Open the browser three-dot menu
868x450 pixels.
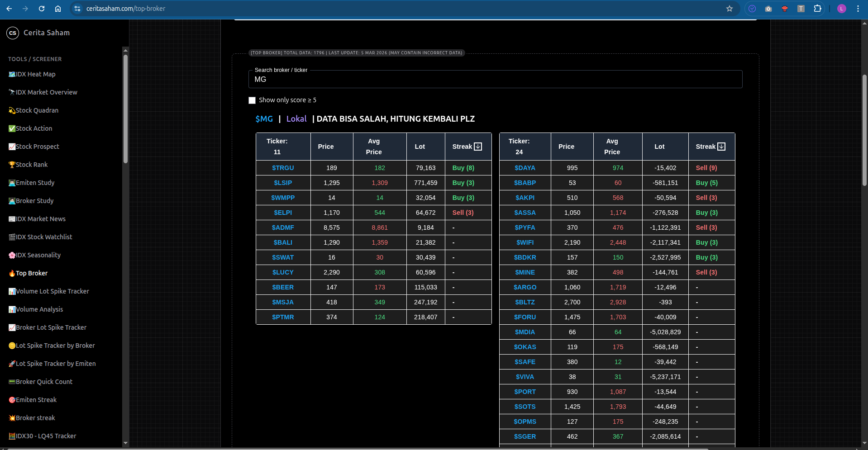[x=858, y=9]
